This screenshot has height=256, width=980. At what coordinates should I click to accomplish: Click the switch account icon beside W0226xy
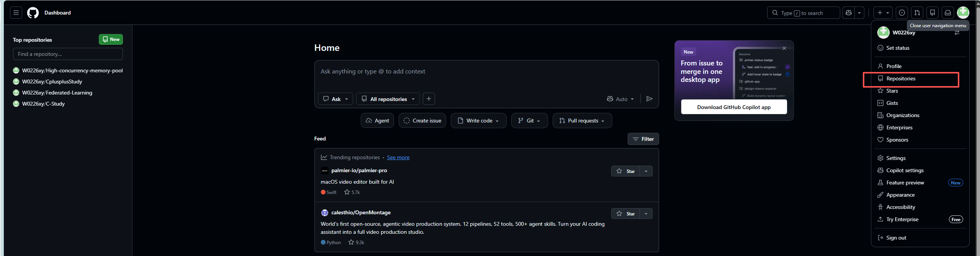[x=957, y=33]
